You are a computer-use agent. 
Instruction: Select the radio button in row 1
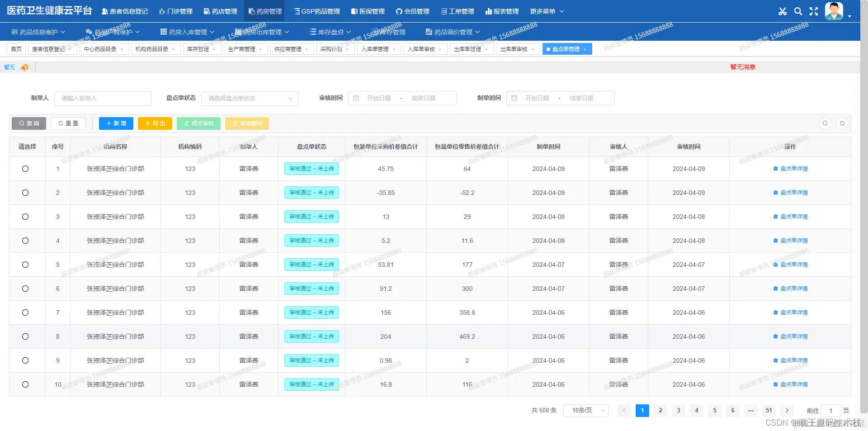tap(25, 169)
